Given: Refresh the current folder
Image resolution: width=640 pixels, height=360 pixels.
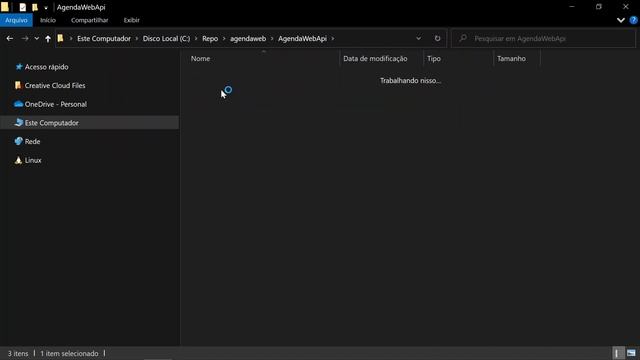Looking at the screenshot, I should [437, 38].
